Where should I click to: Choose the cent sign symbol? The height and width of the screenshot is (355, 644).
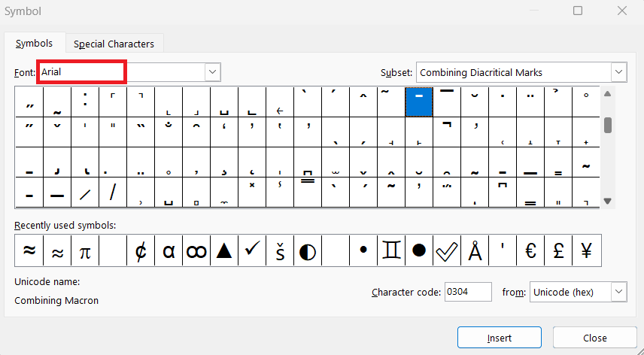[141, 250]
